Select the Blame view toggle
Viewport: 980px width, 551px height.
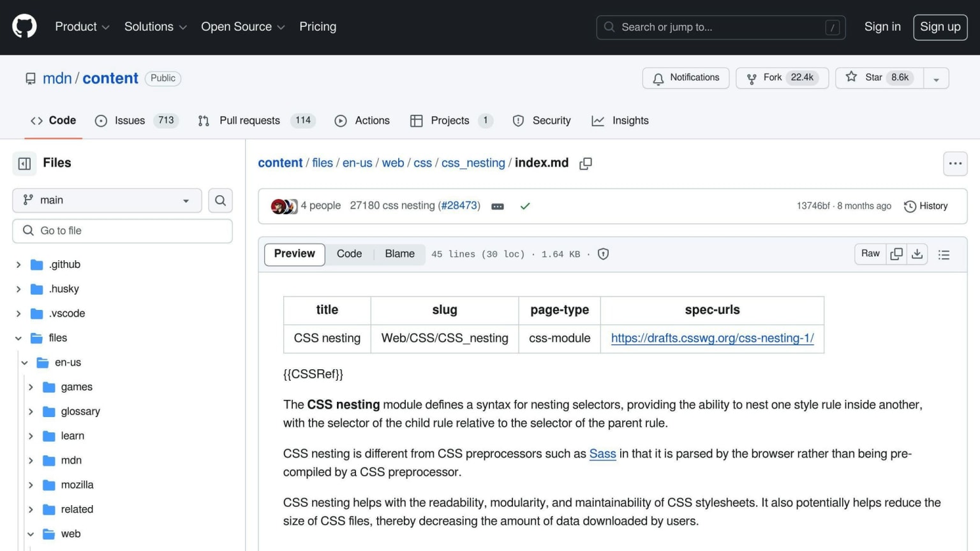(x=399, y=254)
